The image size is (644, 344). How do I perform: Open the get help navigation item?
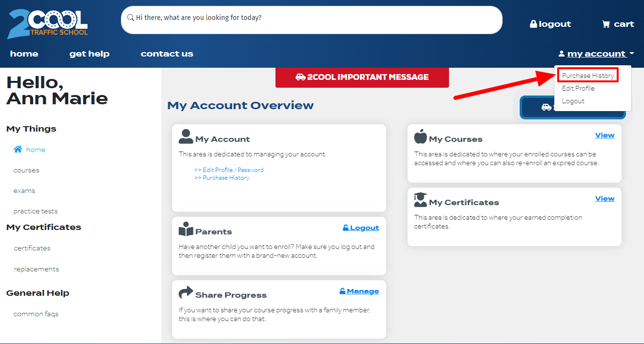(x=90, y=54)
